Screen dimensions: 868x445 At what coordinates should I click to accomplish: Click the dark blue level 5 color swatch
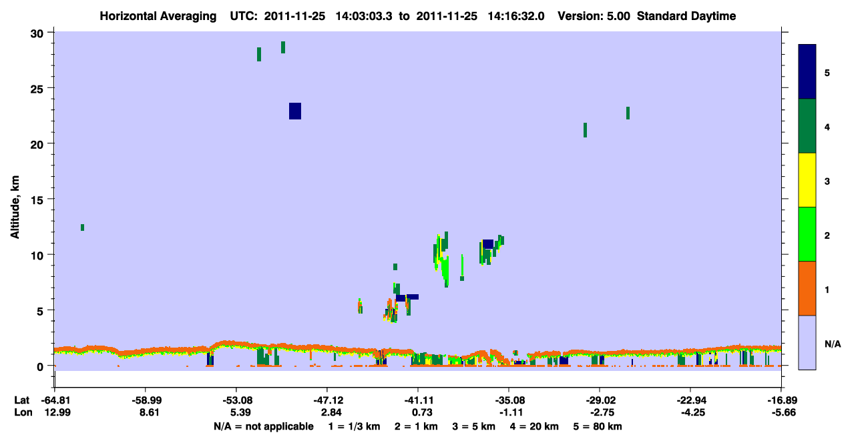point(807,72)
